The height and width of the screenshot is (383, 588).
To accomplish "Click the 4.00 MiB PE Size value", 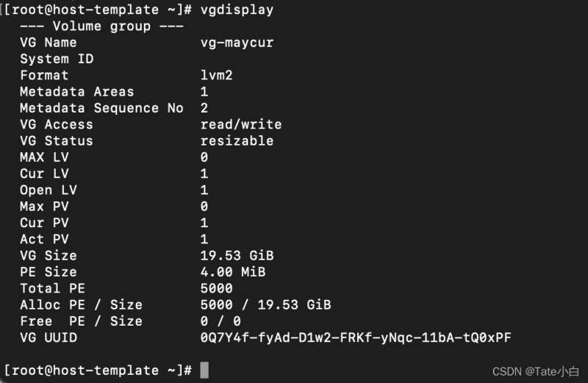I will click(x=233, y=272).
